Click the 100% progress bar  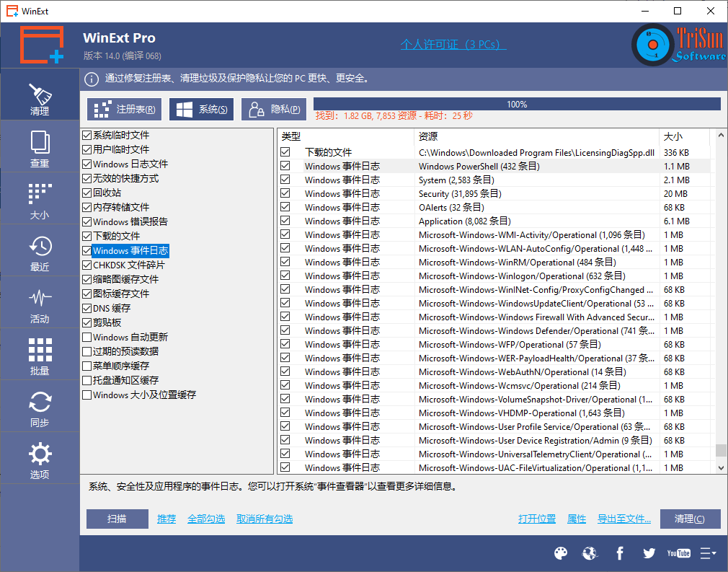[x=517, y=104]
